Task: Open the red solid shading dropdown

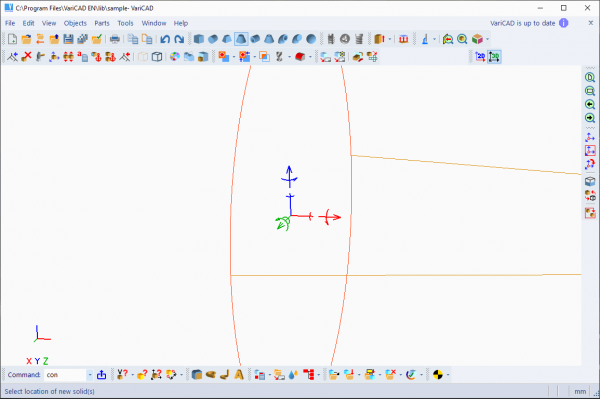Action: point(310,57)
